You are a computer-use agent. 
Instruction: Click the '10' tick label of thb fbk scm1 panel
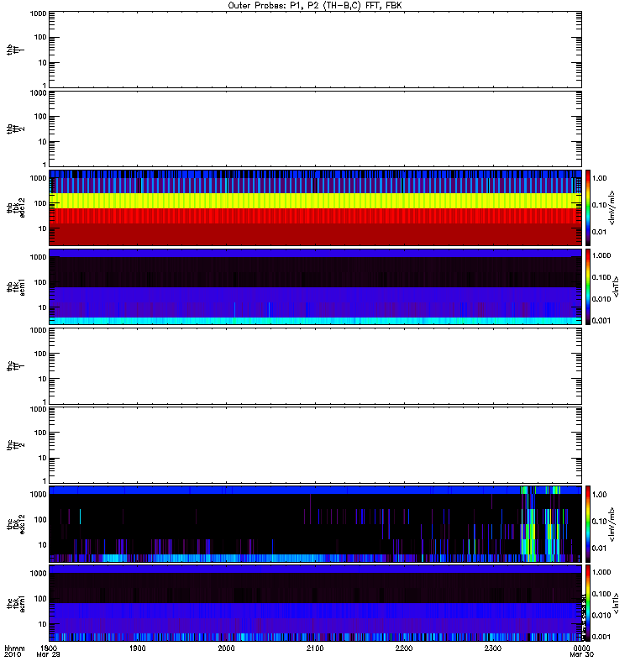tap(43, 307)
